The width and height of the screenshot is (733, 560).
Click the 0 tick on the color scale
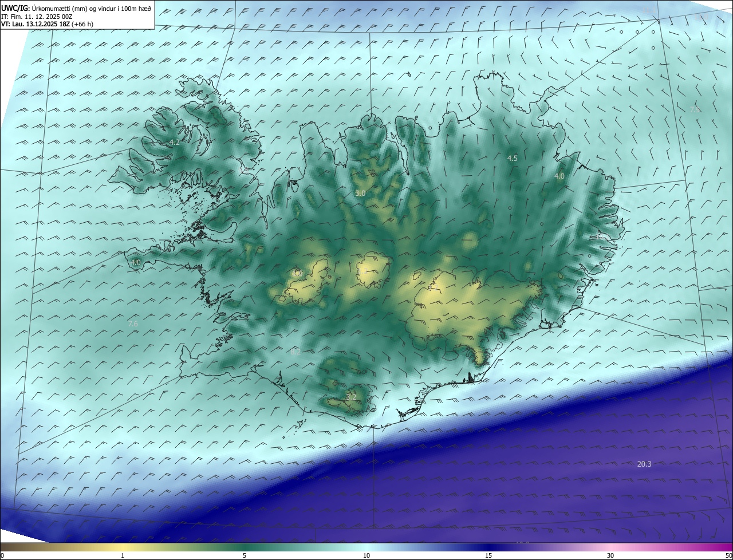(x=2, y=555)
